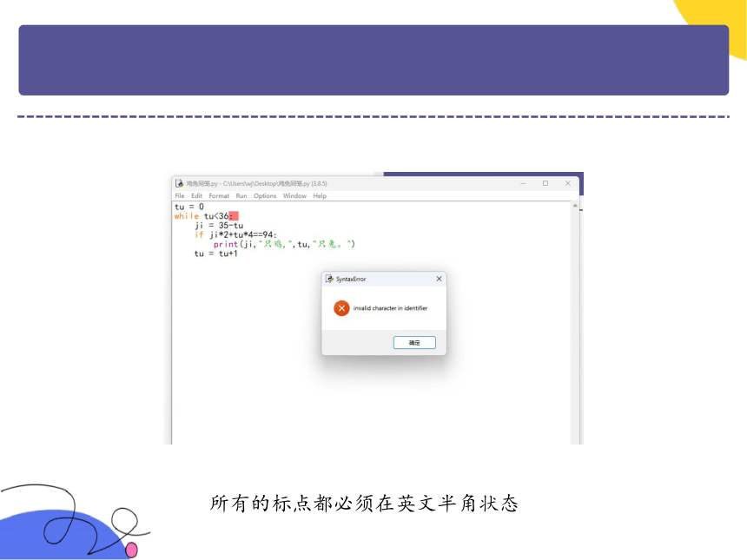Click the red error icon in dialog
The width and height of the screenshot is (747, 560).
pos(341,308)
